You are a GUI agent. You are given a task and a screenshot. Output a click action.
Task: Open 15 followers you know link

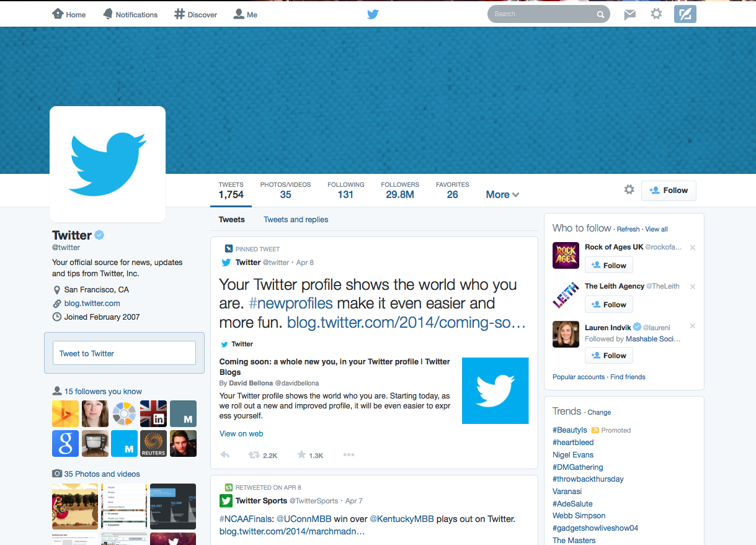(x=103, y=392)
